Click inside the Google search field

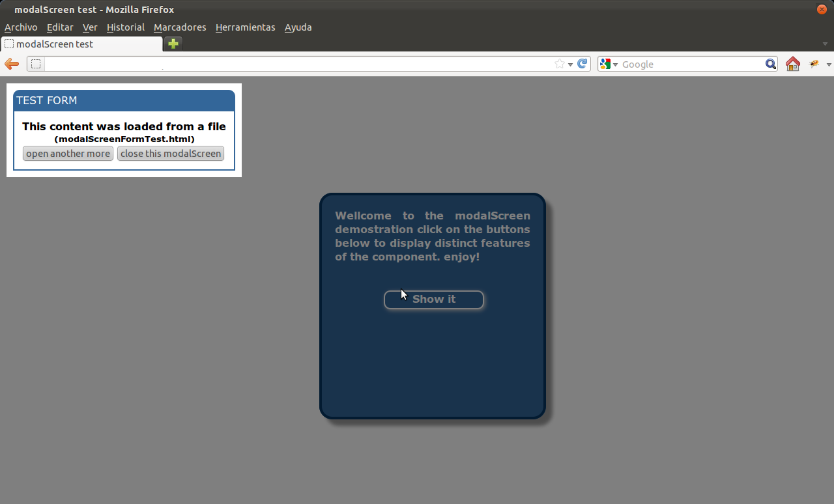click(684, 64)
